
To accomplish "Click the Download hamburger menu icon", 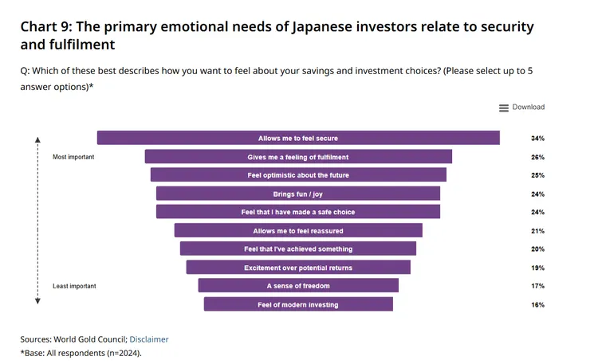I will (504, 108).
